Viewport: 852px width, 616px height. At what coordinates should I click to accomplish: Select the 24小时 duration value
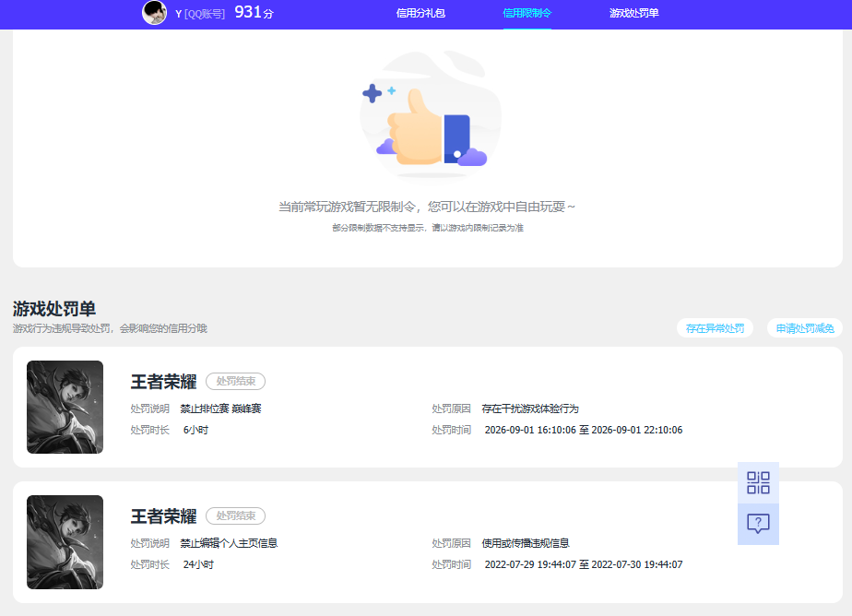click(x=198, y=565)
